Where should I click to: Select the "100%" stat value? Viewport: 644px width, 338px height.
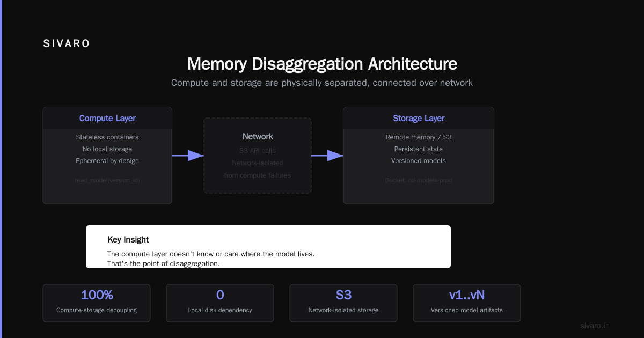click(97, 295)
